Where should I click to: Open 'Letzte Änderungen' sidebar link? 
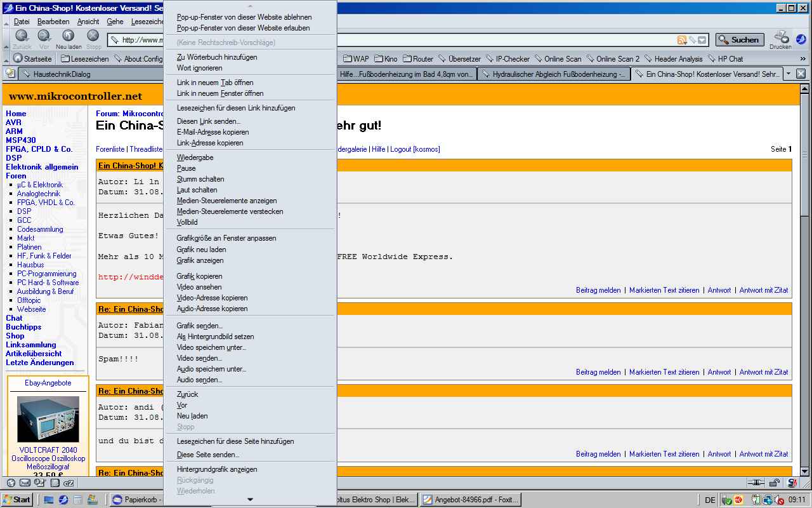click(x=39, y=363)
